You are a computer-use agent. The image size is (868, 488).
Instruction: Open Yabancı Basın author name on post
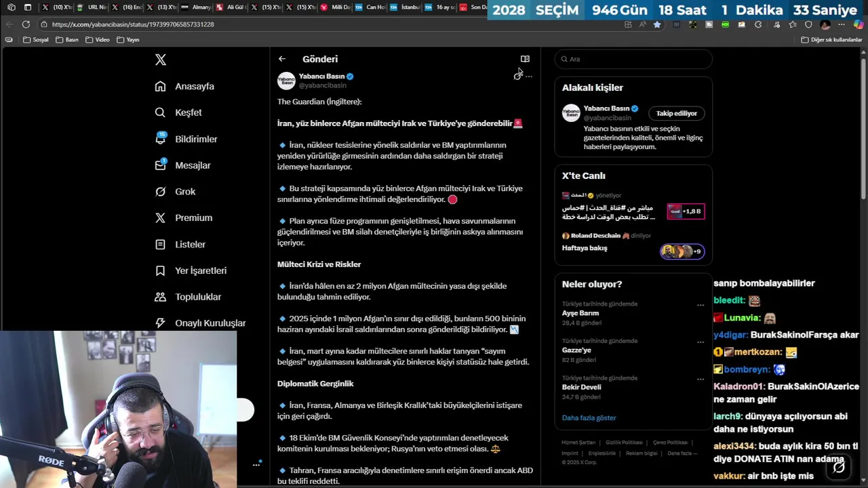321,76
